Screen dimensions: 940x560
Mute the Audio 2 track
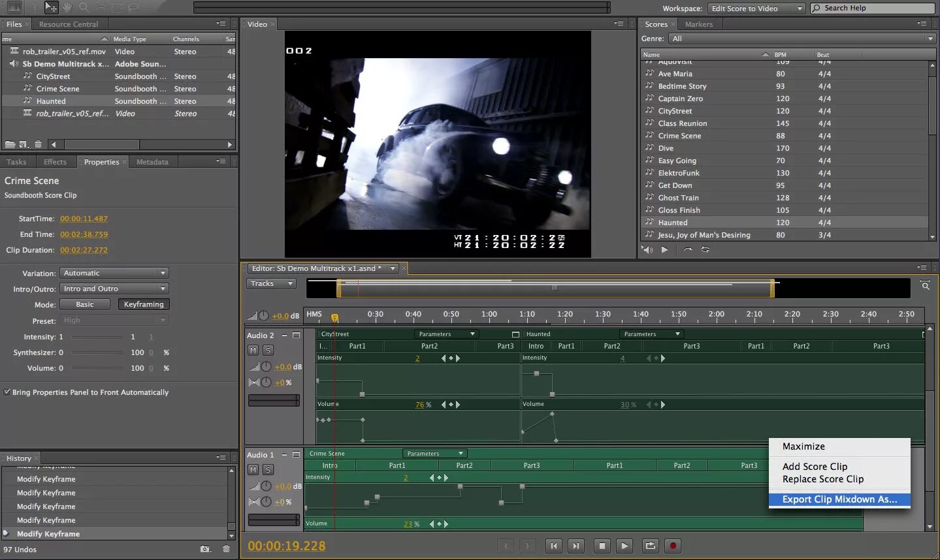click(253, 350)
